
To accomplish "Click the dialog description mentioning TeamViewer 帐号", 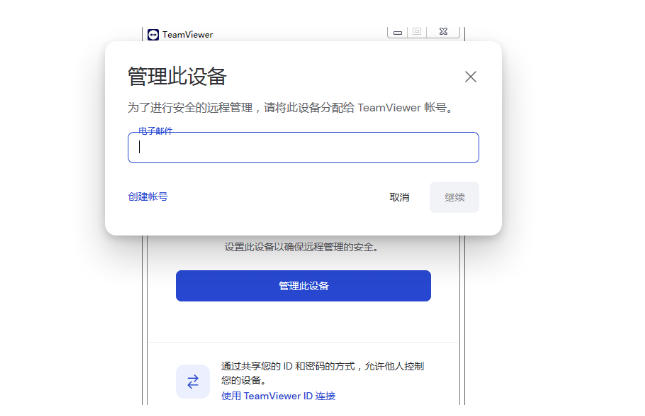I will (x=290, y=108).
